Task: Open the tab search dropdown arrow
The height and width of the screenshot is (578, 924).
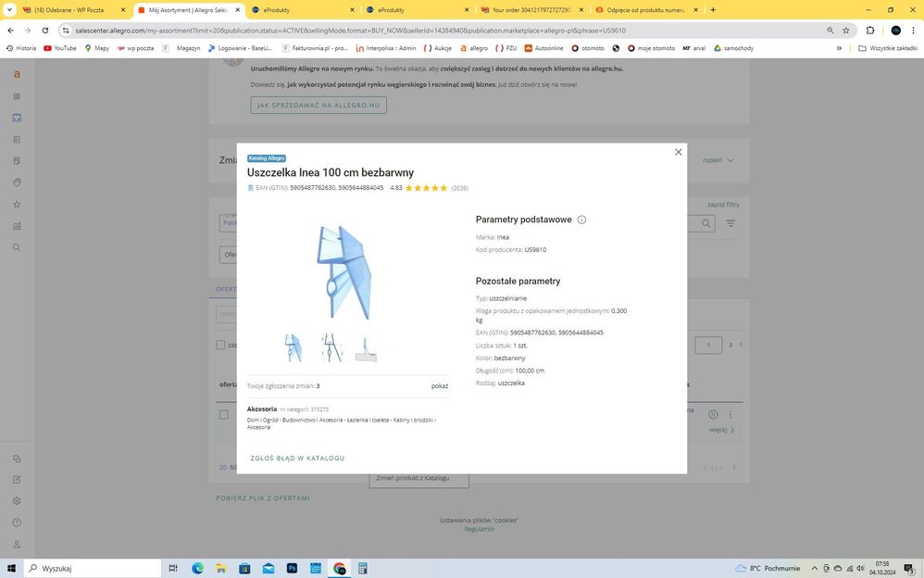Action: click(9, 10)
